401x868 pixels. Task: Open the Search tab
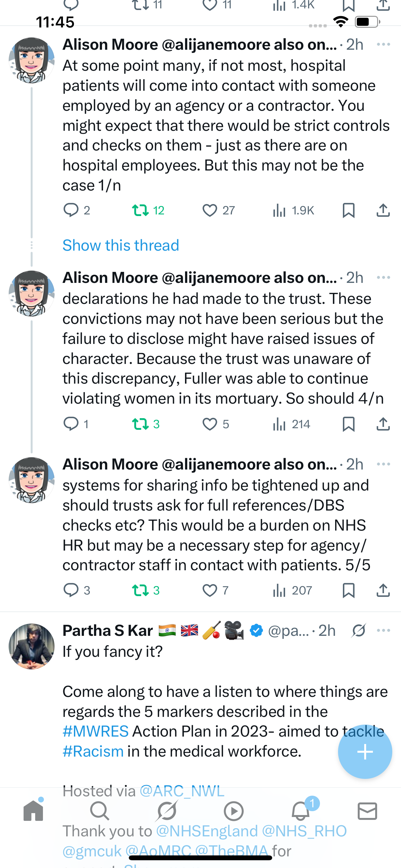100,811
